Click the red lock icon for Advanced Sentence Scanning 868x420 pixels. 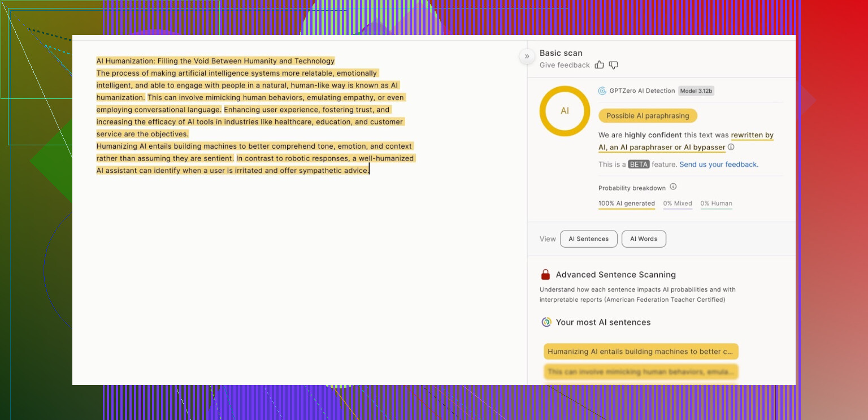click(x=545, y=275)
